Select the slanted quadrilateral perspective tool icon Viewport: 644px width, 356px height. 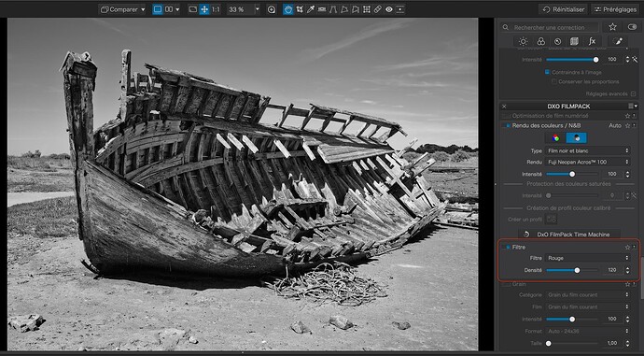[x=344, y=9]
